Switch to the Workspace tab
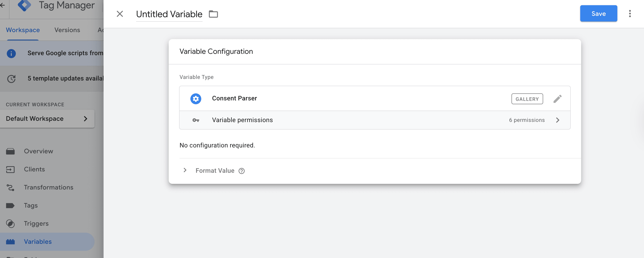 pos(23,30)
